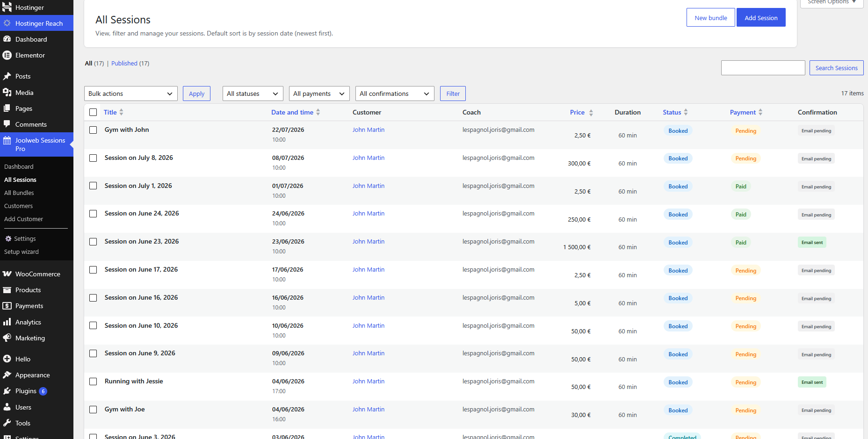The height and width of the screenshot is (439, 868).
Task: Click sort arrows beside Status column
Action: [686, 112]
